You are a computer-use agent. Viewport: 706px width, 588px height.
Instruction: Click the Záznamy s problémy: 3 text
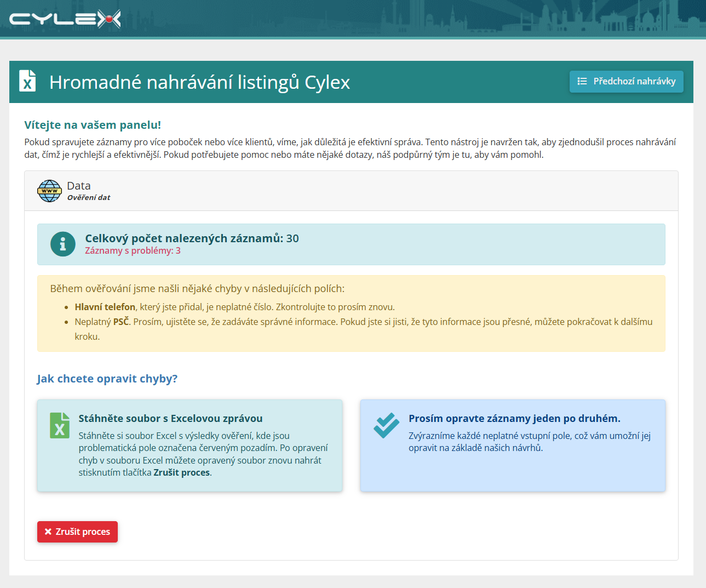[133, 250]
